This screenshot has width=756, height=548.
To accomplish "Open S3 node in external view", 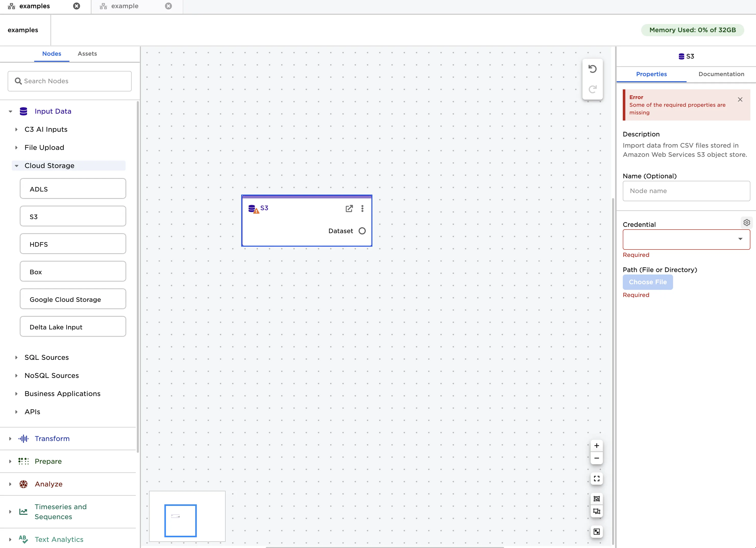I will (x=349, y=209).
